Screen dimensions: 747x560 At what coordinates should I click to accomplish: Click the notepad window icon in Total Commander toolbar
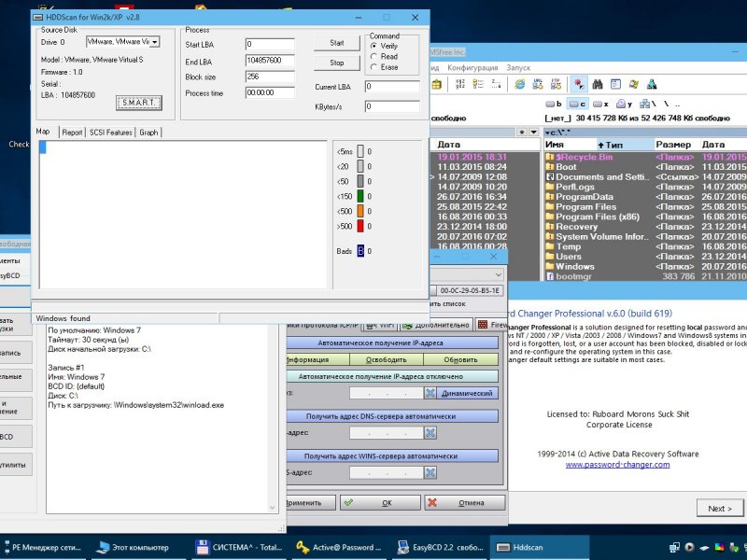click(x=615, y=84)
